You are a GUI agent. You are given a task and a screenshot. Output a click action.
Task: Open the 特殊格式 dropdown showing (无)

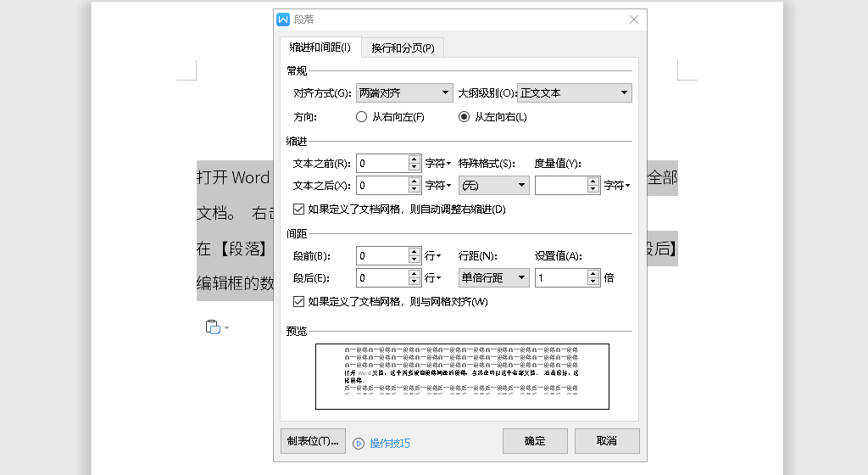[494, 186]
